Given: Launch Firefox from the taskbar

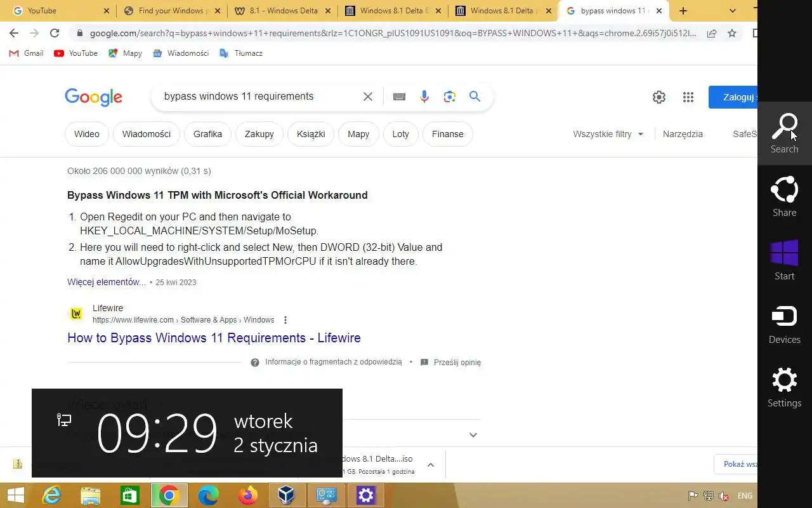Looking at the screenshot, I should pyautogui.click(x=248, y=495).
